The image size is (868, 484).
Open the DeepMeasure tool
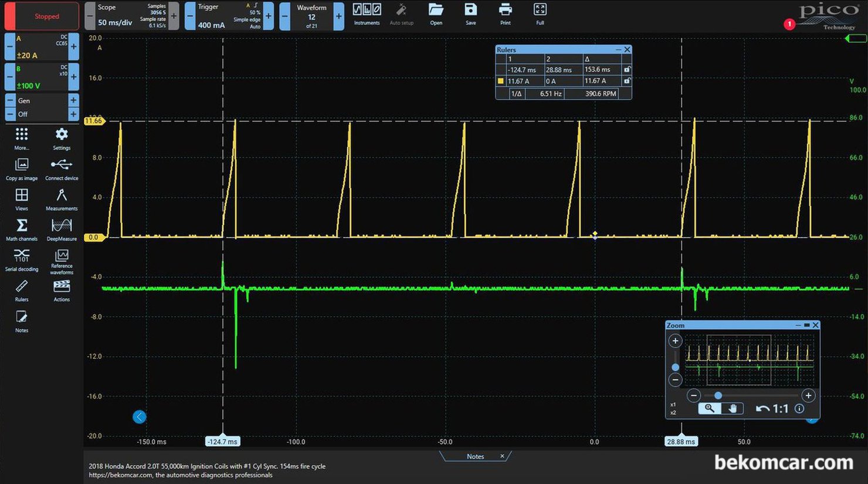tap(62, 230)
